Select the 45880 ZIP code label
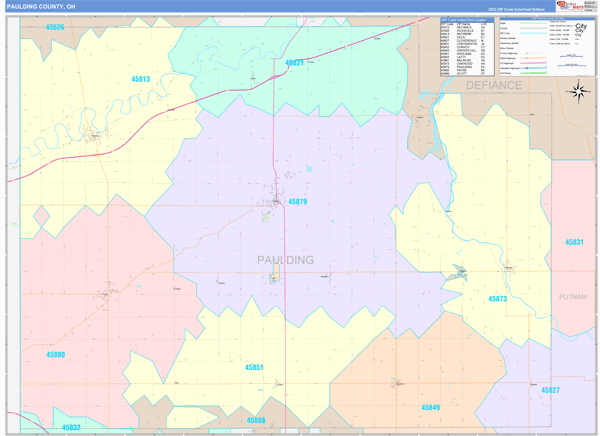 pos(55,354)
